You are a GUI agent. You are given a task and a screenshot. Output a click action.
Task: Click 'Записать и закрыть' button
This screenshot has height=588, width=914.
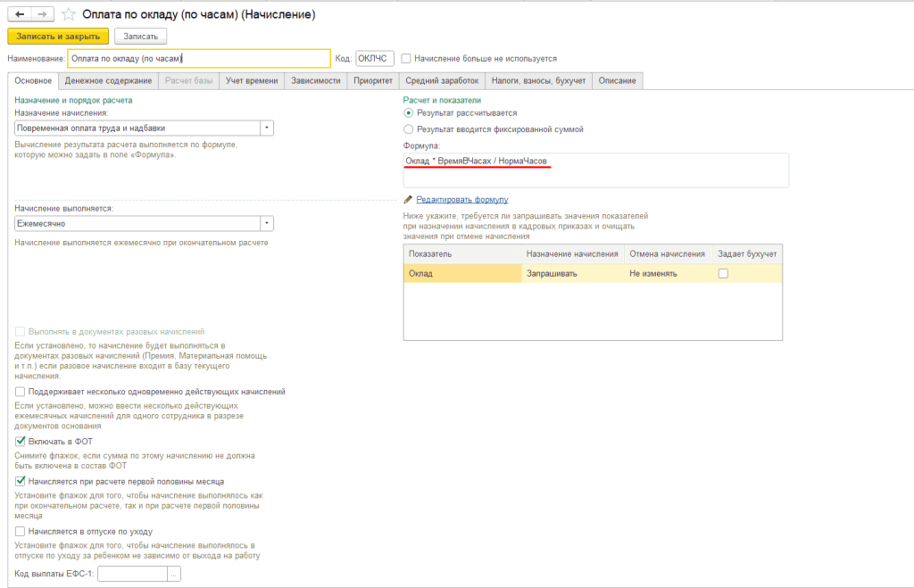[58, 37]
